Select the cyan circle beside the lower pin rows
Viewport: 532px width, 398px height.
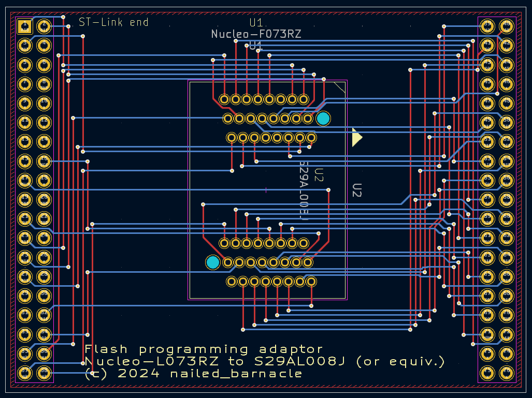[x=212, y=262]
